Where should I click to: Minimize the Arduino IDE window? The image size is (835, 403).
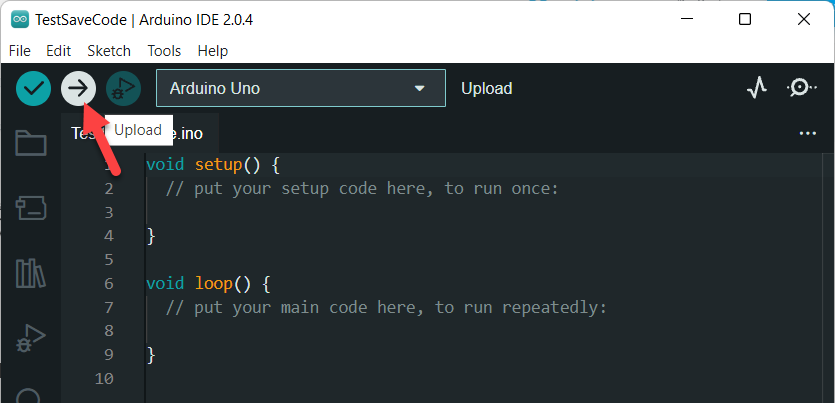coord(687,20)
